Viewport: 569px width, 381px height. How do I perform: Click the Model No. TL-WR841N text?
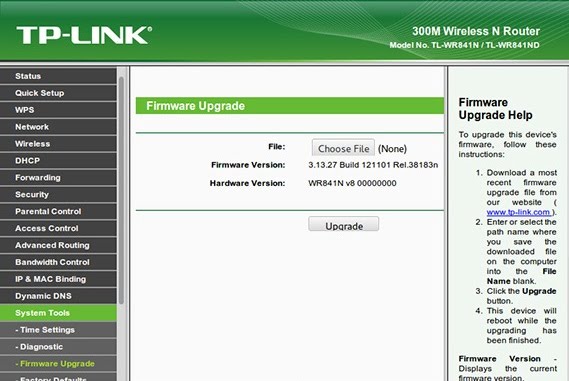(x=464, y=45)
